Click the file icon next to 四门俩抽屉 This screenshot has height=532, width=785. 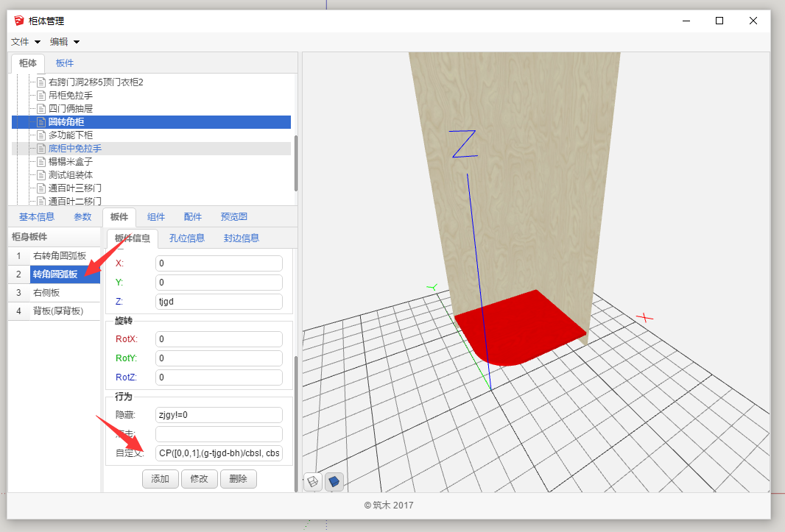pyautogui.click(x=42, y=109)
